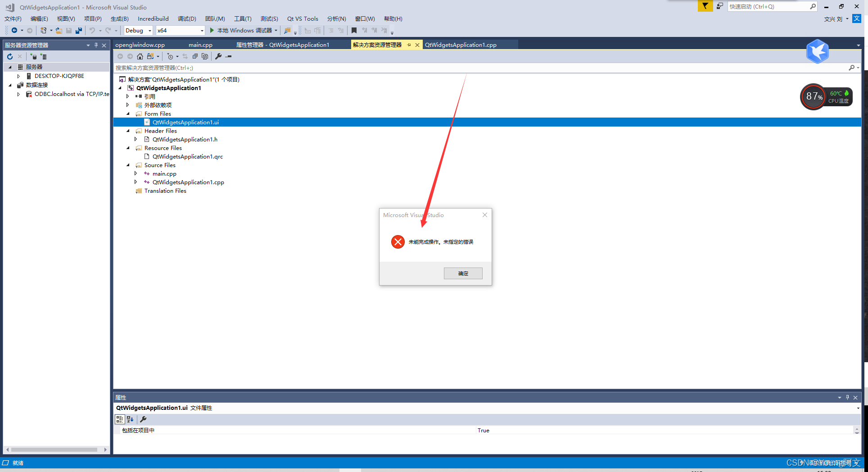Screen dimensions: 868x472
Task: Collapse the Header Files folder
Action: pyautogui.click(x=128, y=131)
